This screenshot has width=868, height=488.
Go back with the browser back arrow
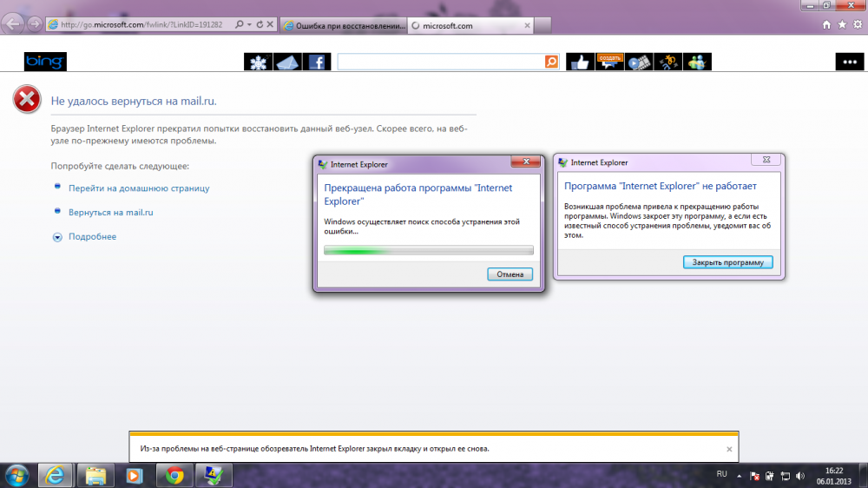(13, 23)
